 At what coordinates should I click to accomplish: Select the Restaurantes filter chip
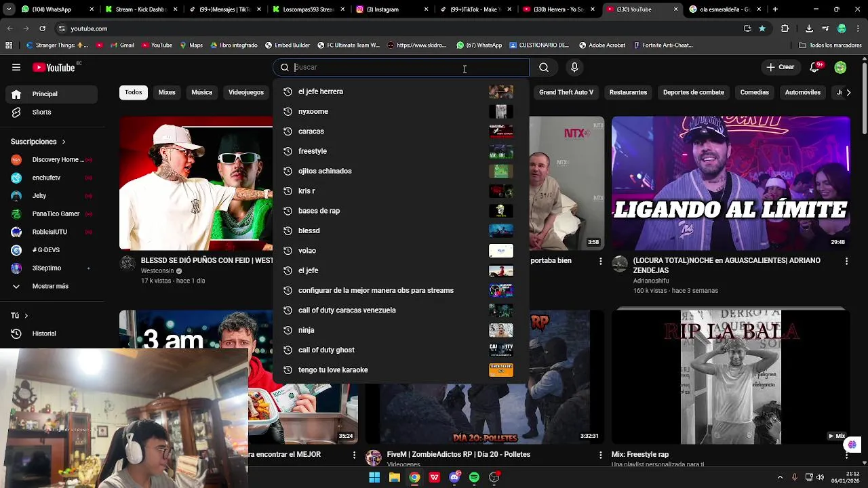pos(628,92)
